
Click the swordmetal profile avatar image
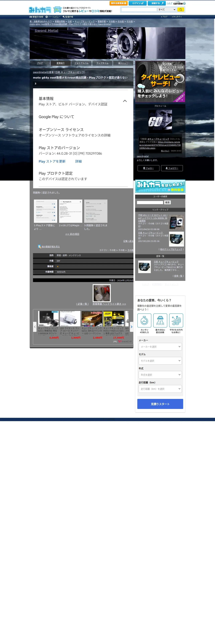(160, 122)
